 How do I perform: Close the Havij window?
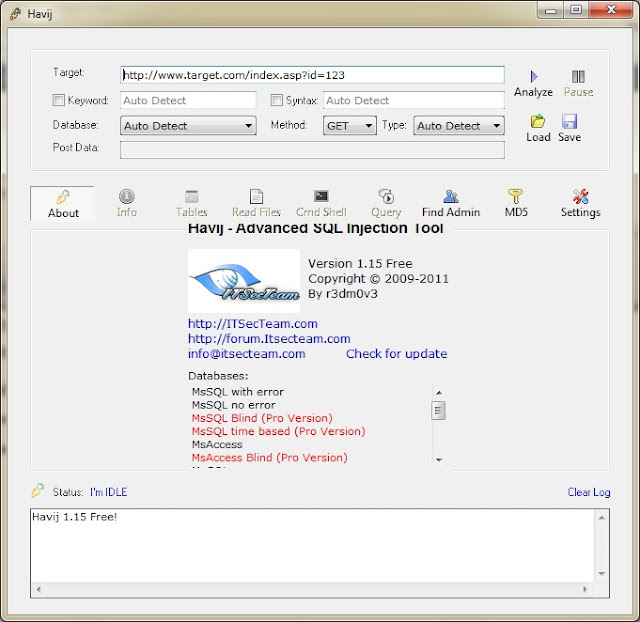click(x=611, y=10)
